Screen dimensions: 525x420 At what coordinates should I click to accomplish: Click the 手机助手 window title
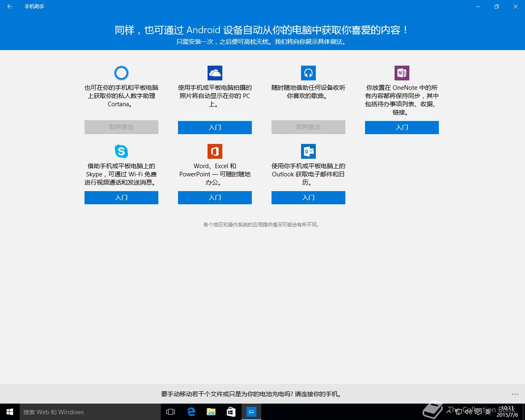click(x=34, y=7)
